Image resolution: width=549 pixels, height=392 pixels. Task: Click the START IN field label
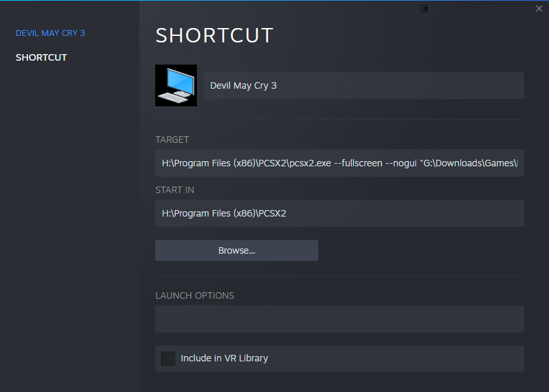[x=175, y=190]
